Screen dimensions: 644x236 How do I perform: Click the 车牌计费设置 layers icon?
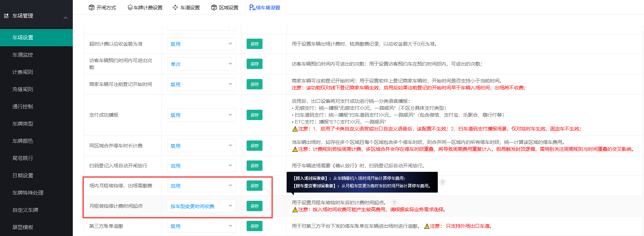click(130, 8)
